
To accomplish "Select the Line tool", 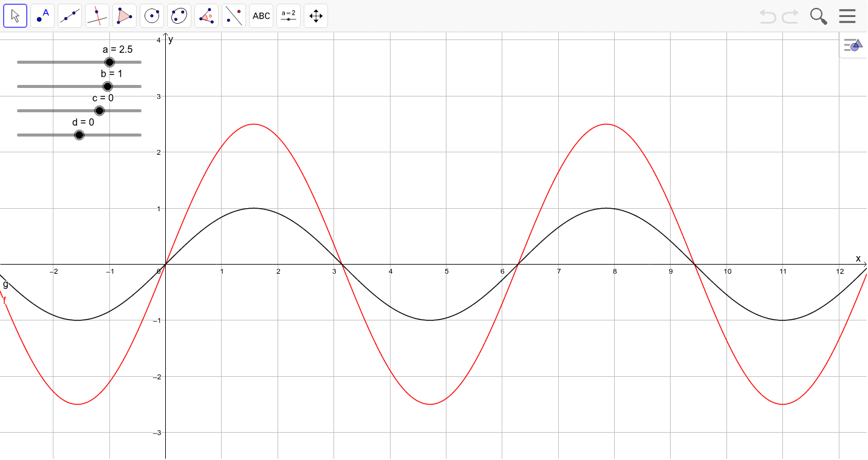I will coord(69,16).
